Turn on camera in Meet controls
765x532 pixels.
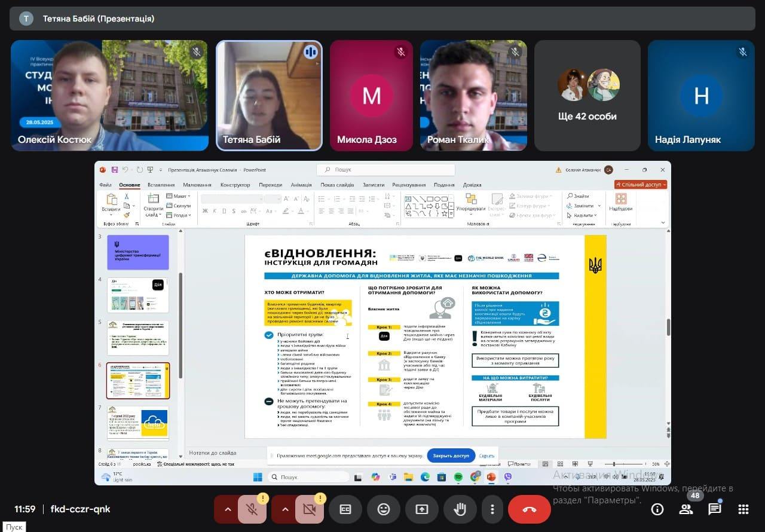310,509
